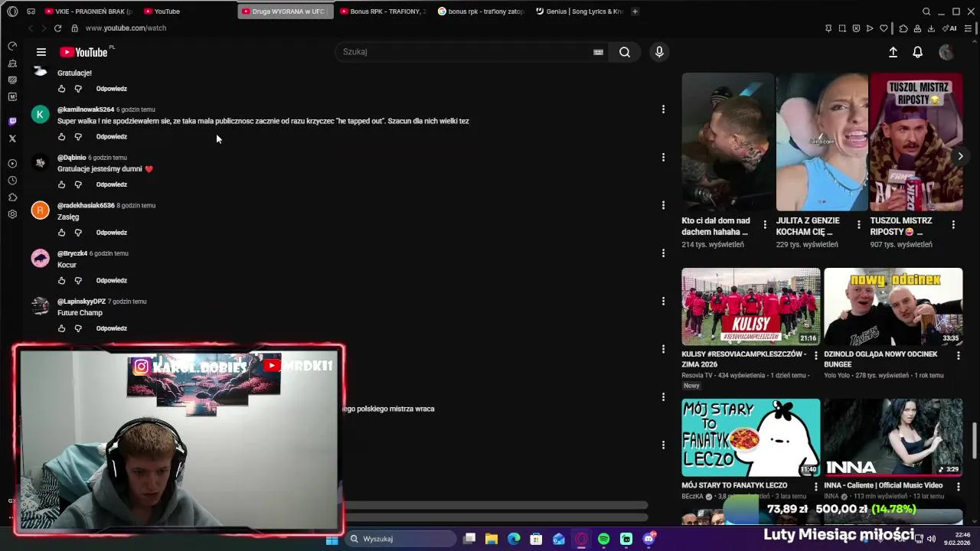Open the 'MÓJ STARY TO FANATYK LECZO' title

click(734, 485)
